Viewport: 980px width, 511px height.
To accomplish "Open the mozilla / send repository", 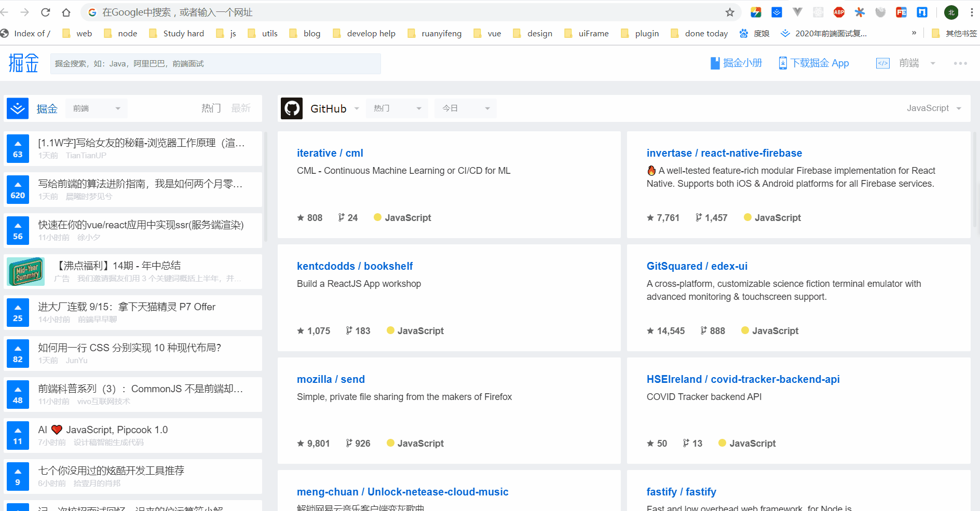I will pyautogui.click(x=331, y=379).
